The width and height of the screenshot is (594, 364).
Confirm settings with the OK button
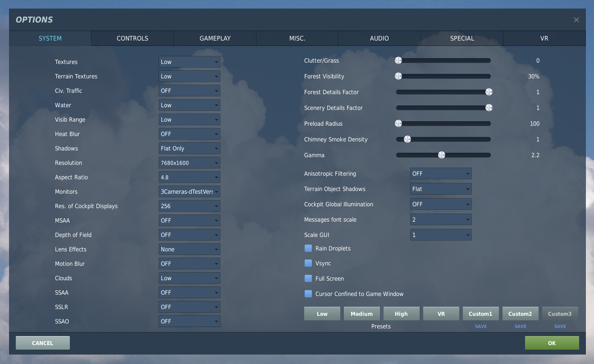pyautogui.click(x=552, y=343)
